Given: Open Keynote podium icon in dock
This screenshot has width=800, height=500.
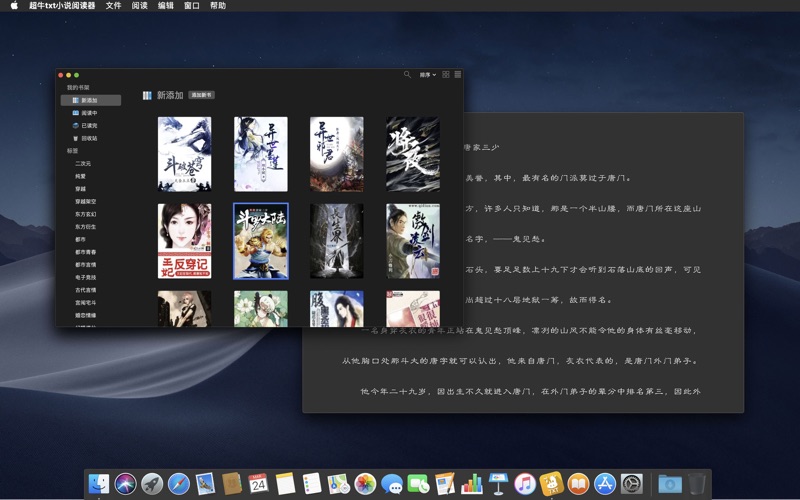Looking at the screenshot, I should coord(498,484).
